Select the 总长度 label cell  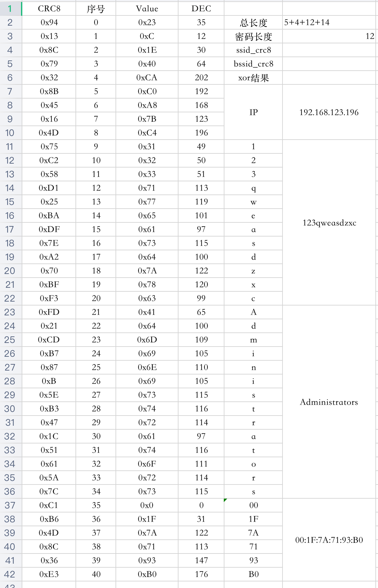point(253,22)
